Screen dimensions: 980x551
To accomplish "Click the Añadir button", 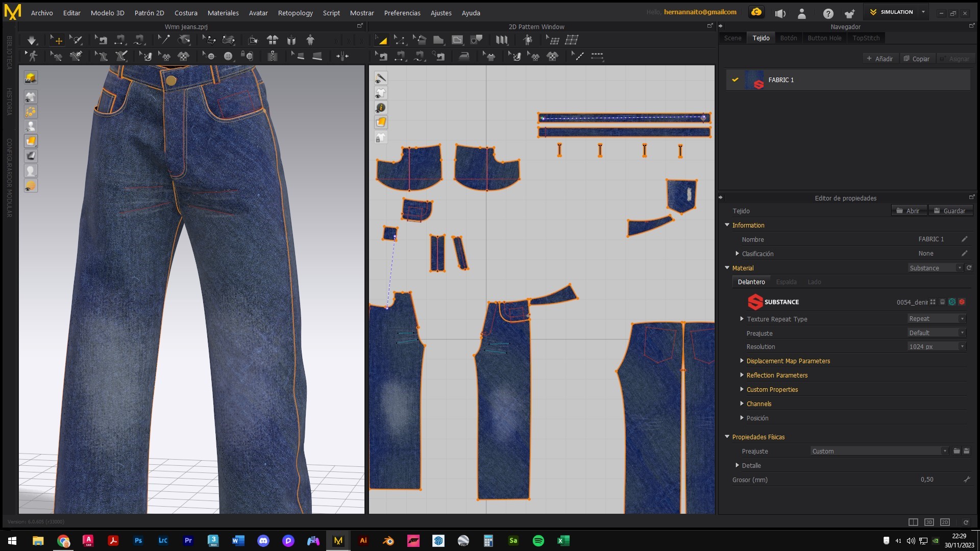I will (x=879, y=59).
